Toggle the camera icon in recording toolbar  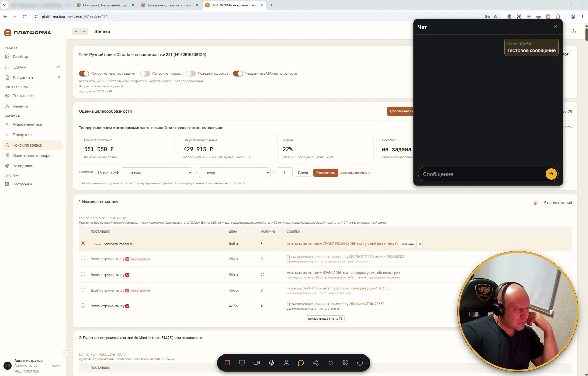[257, 363]
